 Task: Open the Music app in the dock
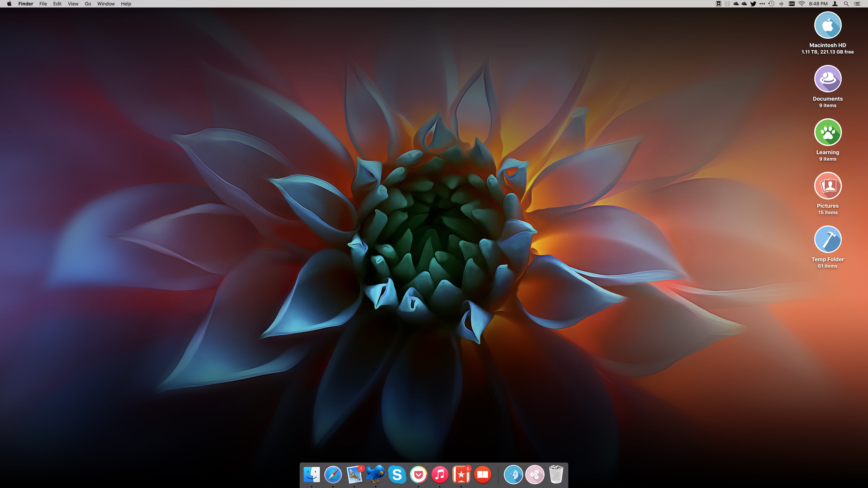point(440,474)
